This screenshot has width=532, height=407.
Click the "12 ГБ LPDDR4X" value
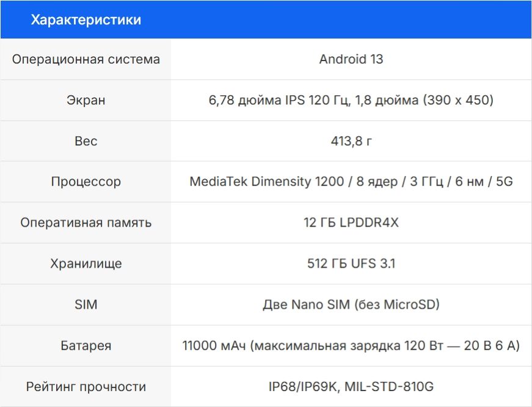(x=351, y=223)
